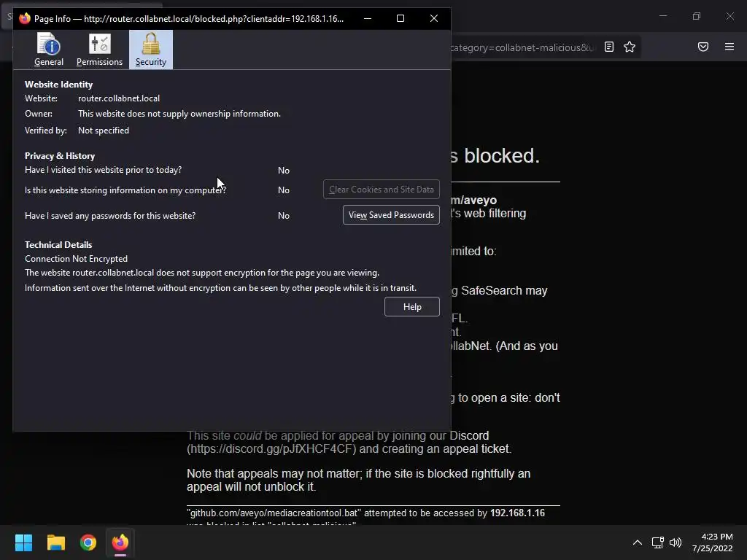747x560 pixels.
Task: Click the Firefox address bar URL text
Action: click(522, 47)
